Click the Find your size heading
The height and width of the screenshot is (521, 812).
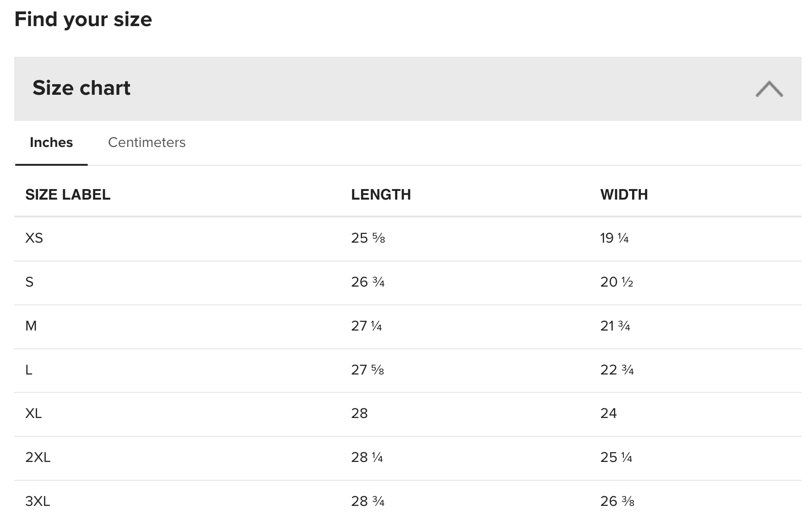coord(83,20)
